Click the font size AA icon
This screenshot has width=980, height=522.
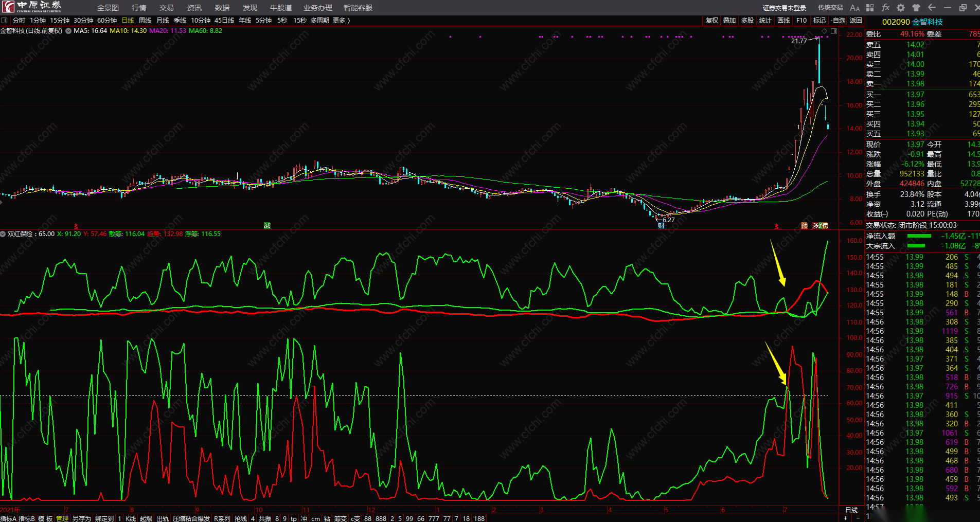854,8
